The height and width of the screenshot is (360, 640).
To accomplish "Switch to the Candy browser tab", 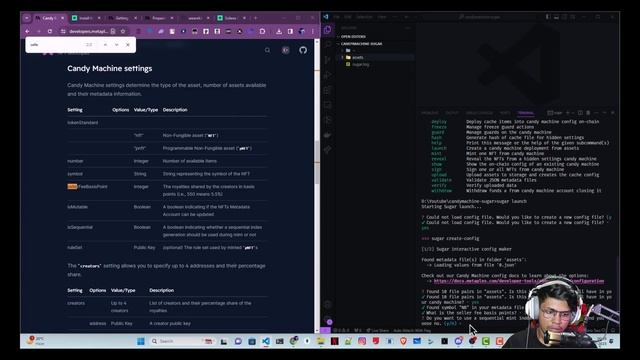I will (x=49, y=18).
